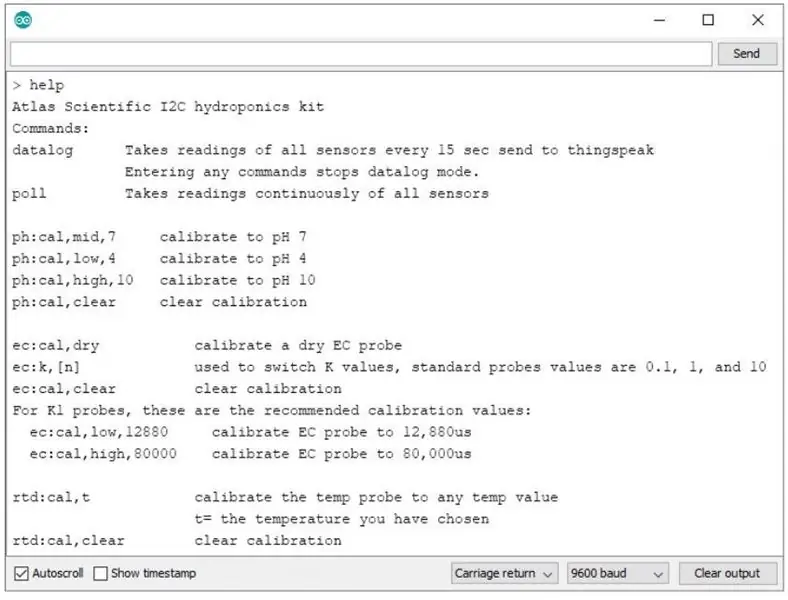Screen dimensions: 788x600
Task: Click the 'ph:cal,clear' command text
Action: 64,302
